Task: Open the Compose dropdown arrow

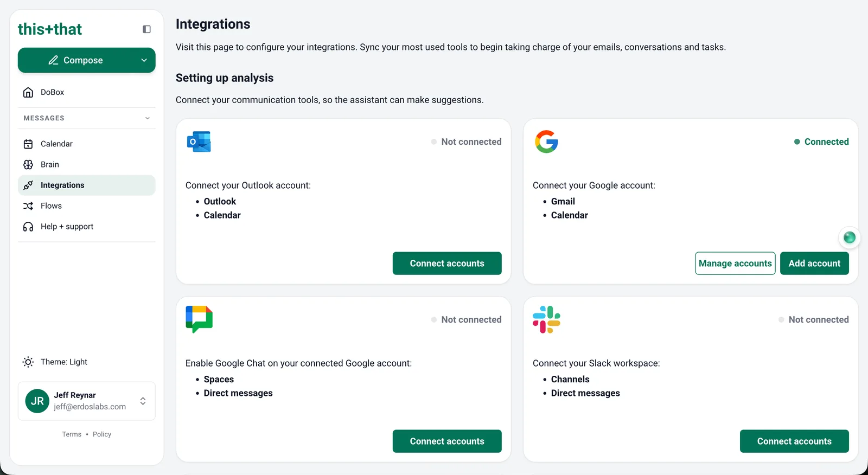Action: tap(144, 60)
